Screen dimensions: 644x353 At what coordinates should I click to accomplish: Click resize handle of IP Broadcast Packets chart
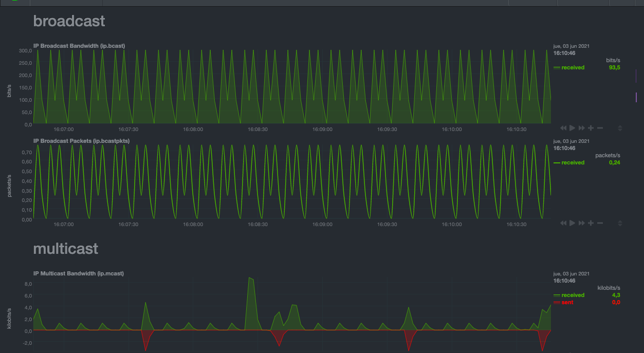(620, 223)
